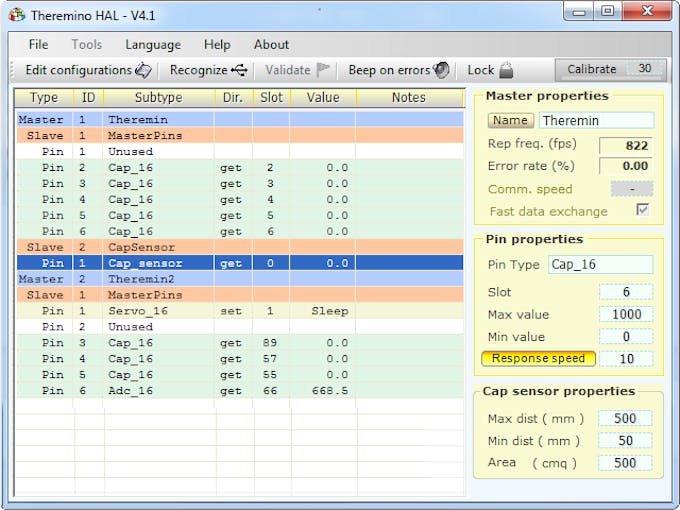The image size is (680, 510).
Task: Open the File menu
Action: click(x=38, y=45)
